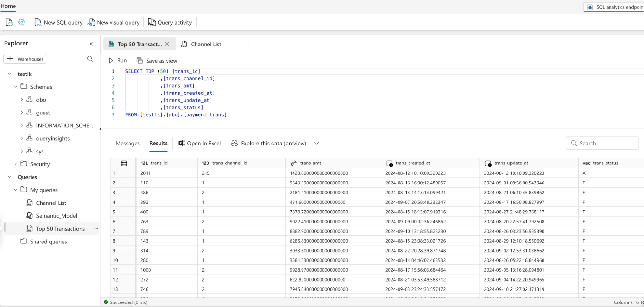This screenshot has width=644, height=307.
Task: Open Query activity
Action: (170, 22)
